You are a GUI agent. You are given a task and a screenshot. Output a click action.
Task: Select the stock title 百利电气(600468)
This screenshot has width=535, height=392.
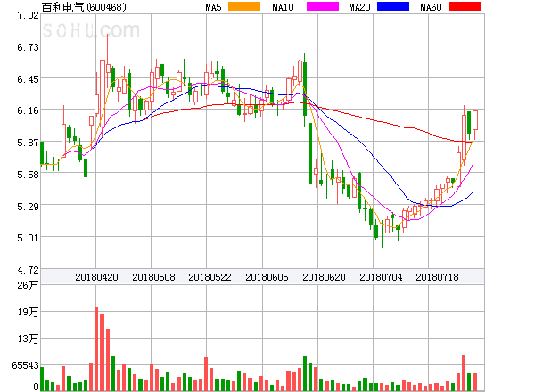(x=84, y=7)
